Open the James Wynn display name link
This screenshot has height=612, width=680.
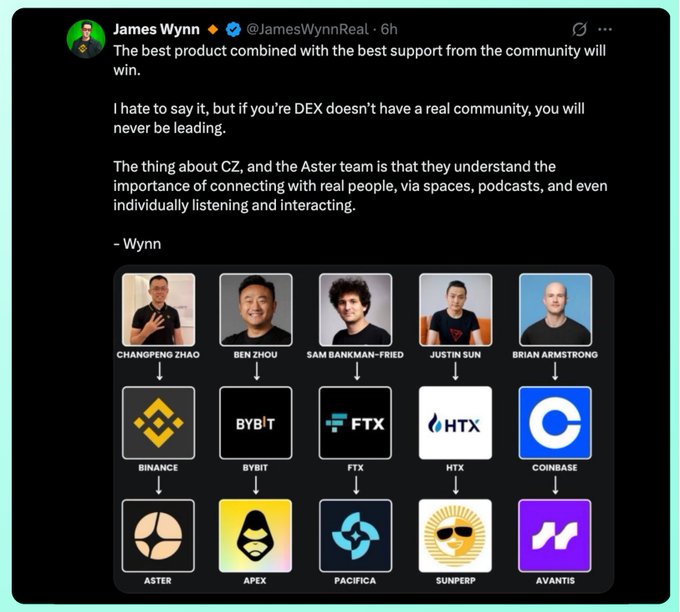coord(156,29)
